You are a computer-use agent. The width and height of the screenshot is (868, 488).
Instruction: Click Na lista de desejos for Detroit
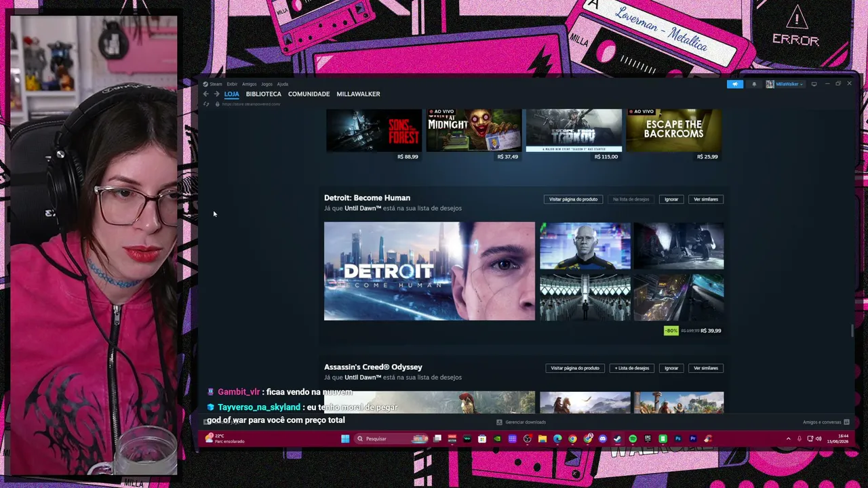[x=631, y=199]
